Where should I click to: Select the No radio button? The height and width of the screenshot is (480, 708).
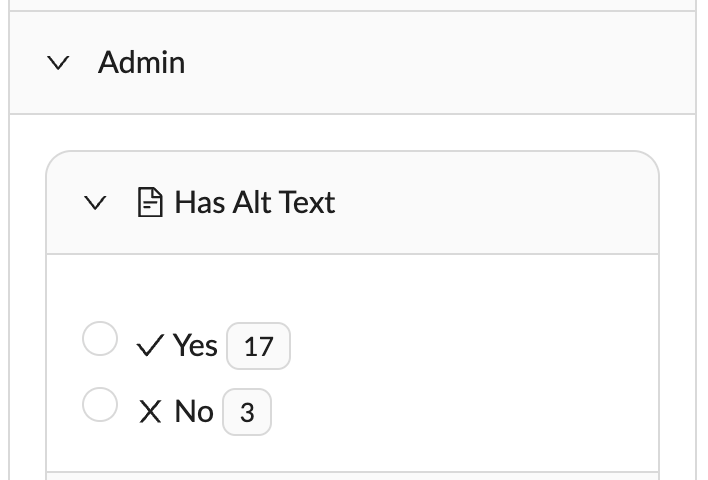tap(100, 405)
